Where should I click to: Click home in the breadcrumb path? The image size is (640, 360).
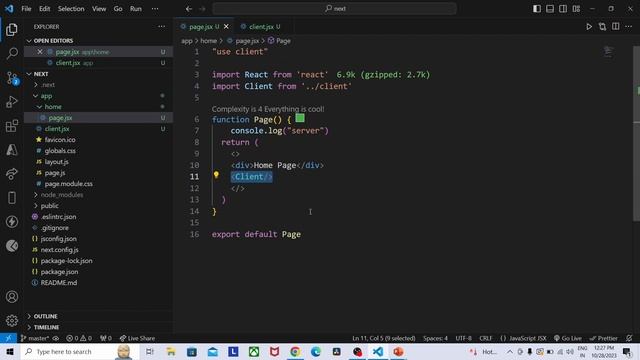coord(209,41)
